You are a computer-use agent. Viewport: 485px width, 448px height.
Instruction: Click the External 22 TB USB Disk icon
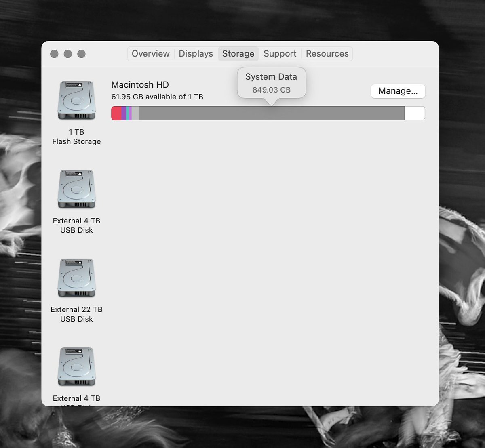pyautogui.click(x=76, y=278)
